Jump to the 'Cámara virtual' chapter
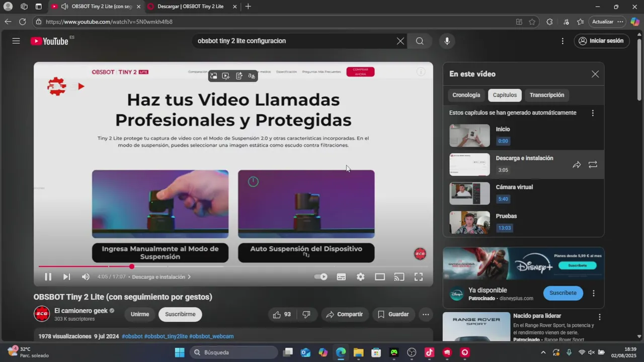Image resolution: width=644 pixels, height=362 pixels. (523, 194)
